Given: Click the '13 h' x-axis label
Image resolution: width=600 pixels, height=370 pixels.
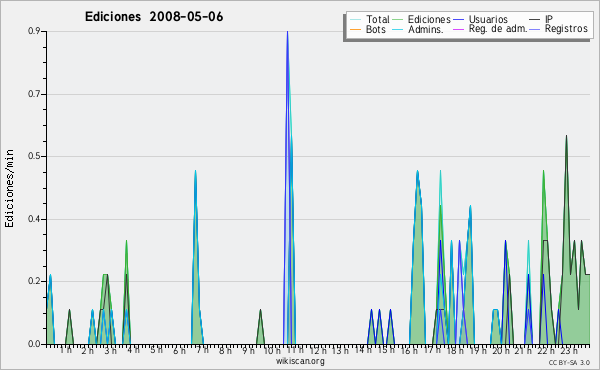Looking at the screenshot, I should tap(340, 350).
